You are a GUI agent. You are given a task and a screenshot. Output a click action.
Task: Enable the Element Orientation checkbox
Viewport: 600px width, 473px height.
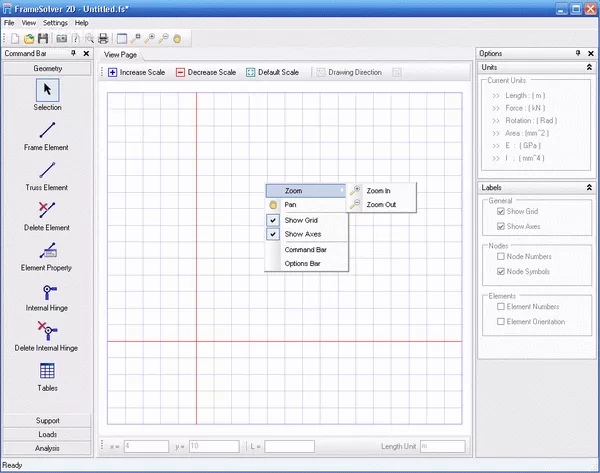pos(501,321)
